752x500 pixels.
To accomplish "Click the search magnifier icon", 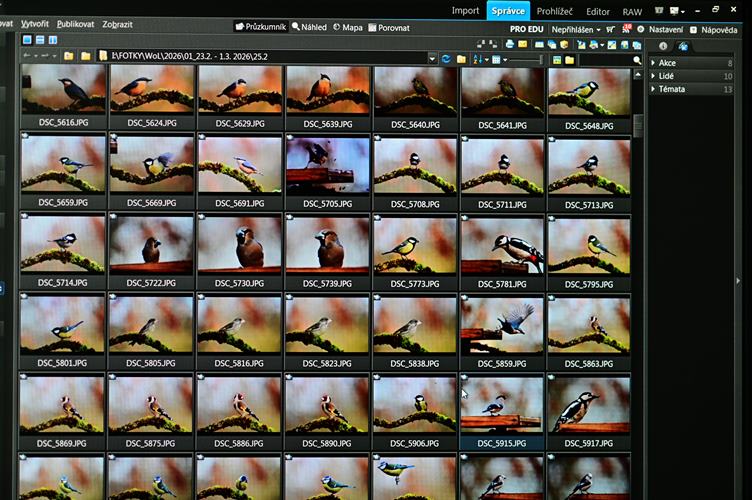I will 638,60.
